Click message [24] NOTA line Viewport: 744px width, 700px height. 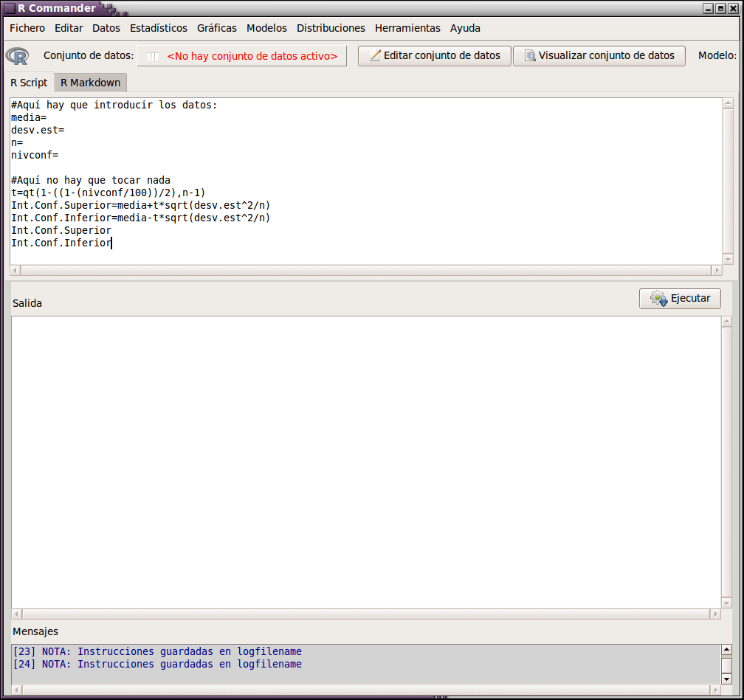(x=157, y=664)
